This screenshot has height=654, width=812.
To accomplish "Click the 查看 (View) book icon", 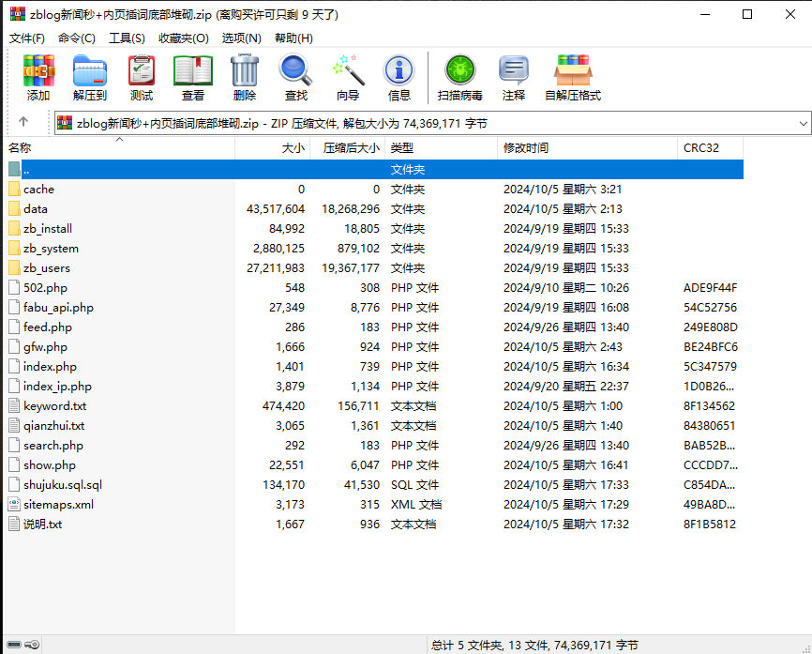I will [x=192, y=70].
